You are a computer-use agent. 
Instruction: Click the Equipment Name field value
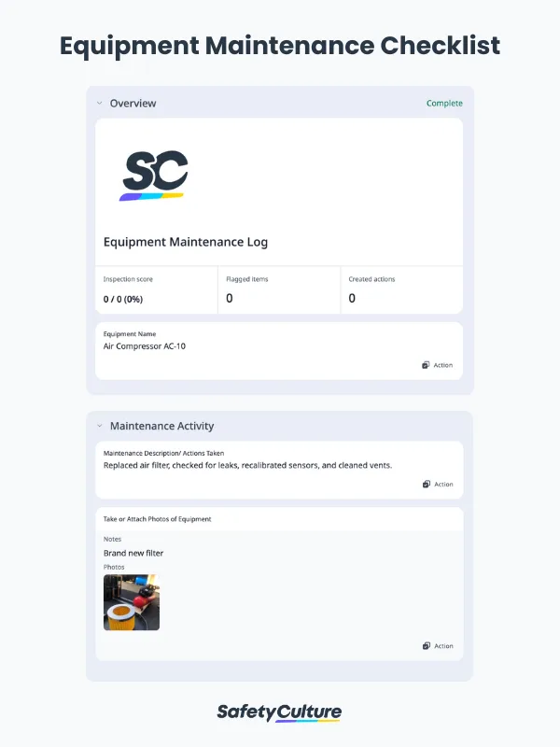click(145, 346)
